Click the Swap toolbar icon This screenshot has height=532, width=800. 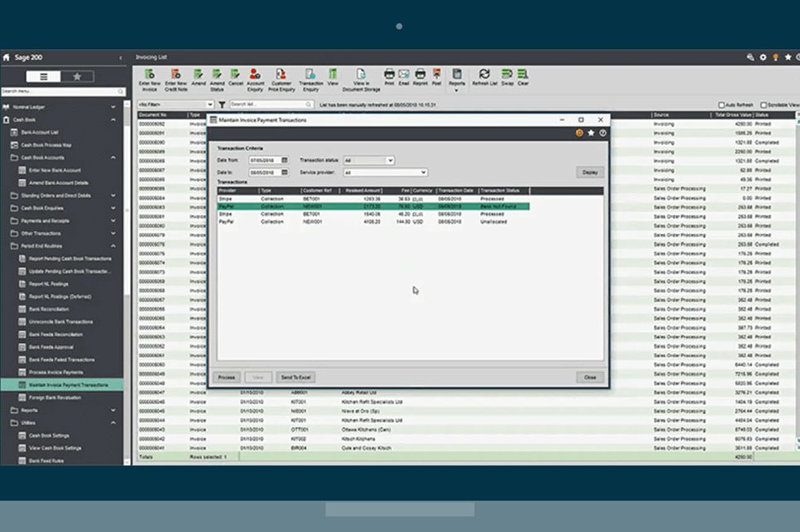(x=507, y=77)
